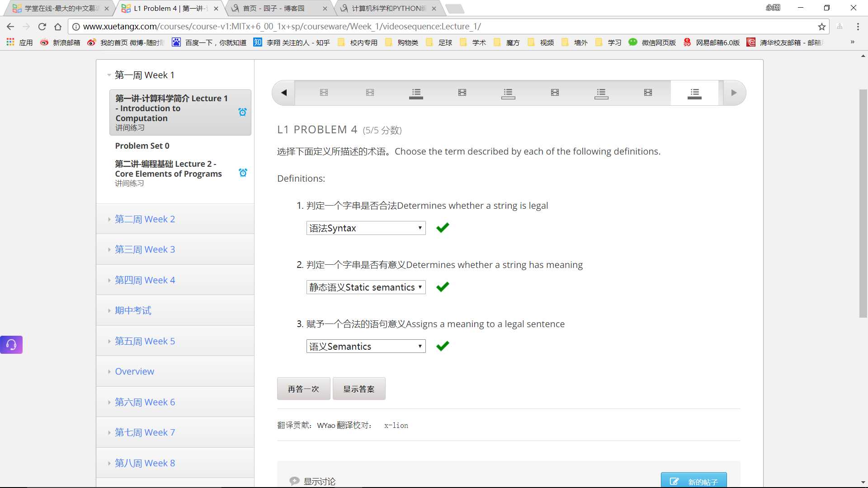Screen dimensions: 868x488
Task: Show the discussion via 显示讨论
Action: point(313,482)
